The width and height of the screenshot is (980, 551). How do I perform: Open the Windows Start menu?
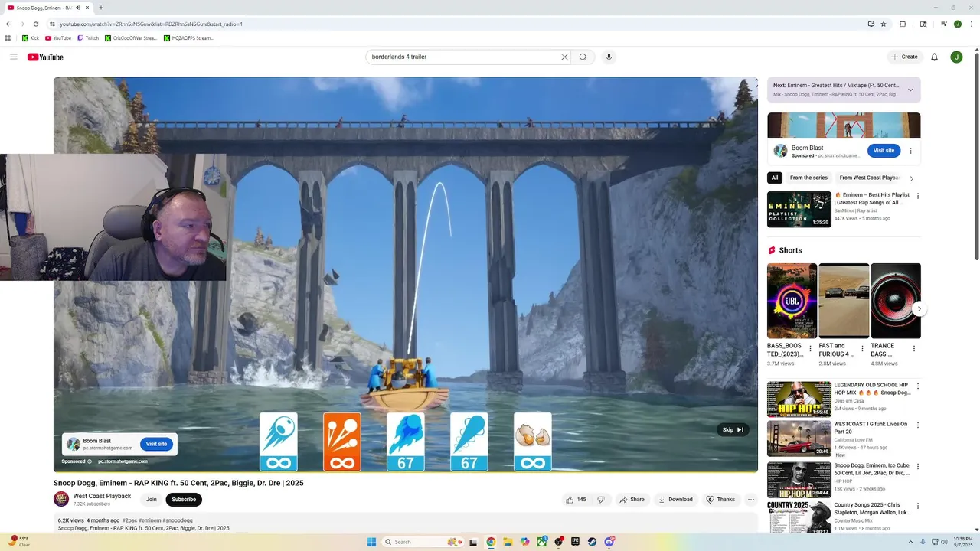371,542
